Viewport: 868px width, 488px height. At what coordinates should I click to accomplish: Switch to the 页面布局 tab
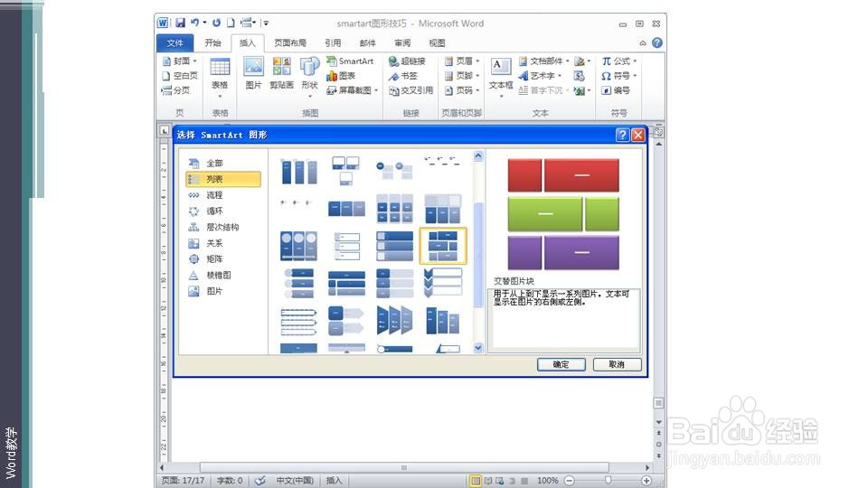[290, 43]
